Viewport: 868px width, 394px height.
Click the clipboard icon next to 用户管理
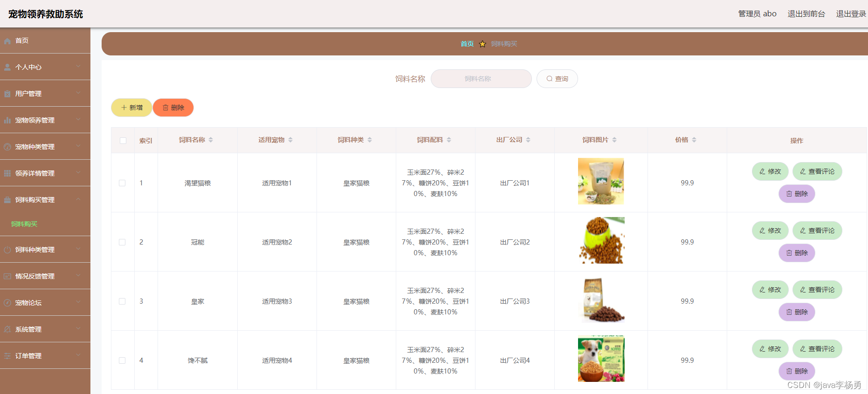click(7, 94)
